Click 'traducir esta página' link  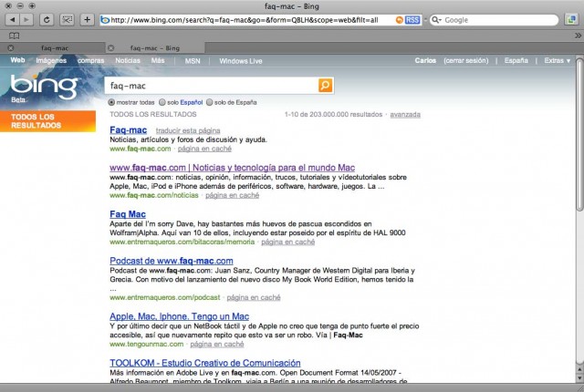[188, 130]
